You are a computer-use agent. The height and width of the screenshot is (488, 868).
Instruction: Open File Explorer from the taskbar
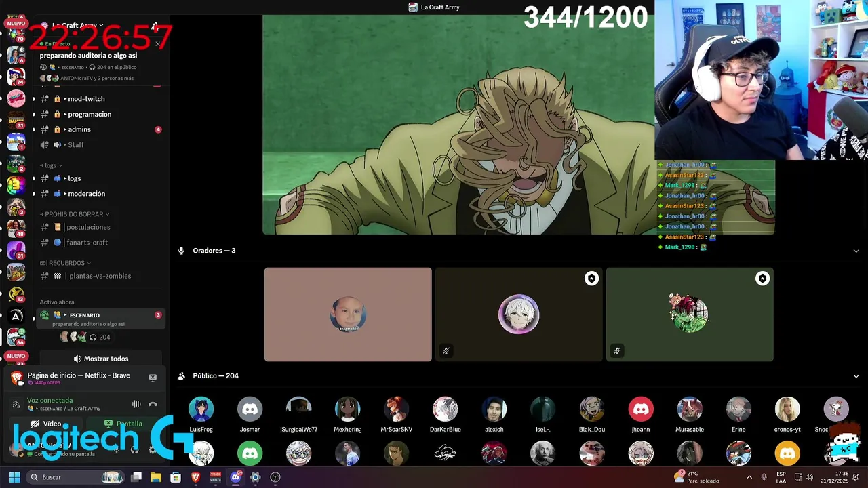[155, 477]
